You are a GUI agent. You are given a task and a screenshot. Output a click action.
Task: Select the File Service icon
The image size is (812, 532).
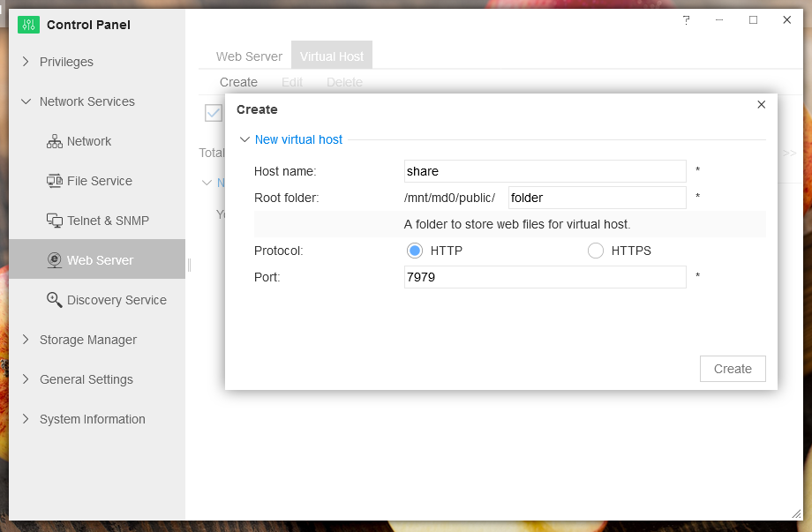[55, 181]
